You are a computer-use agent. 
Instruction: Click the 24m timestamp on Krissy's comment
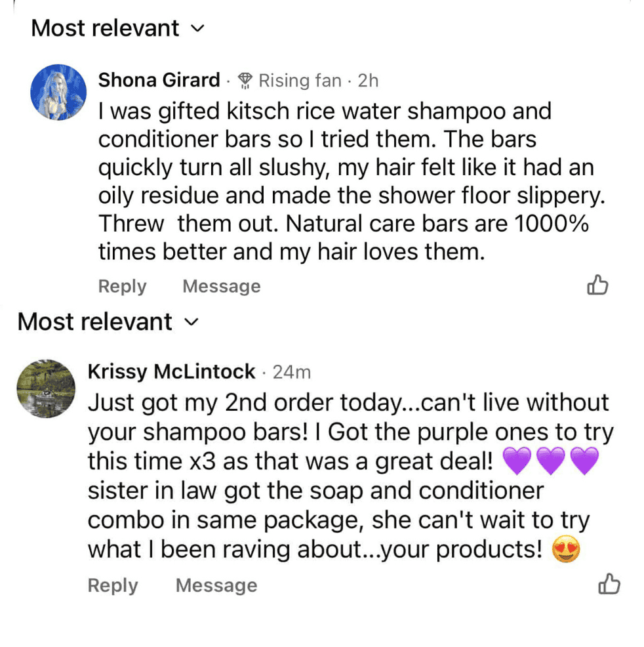pyautogui.click(x=291, y=373)
